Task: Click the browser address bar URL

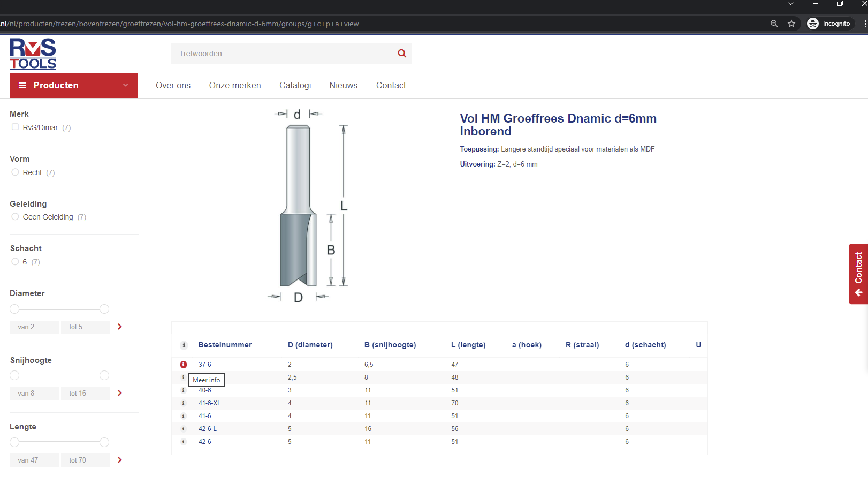Action: pos(180,24)
